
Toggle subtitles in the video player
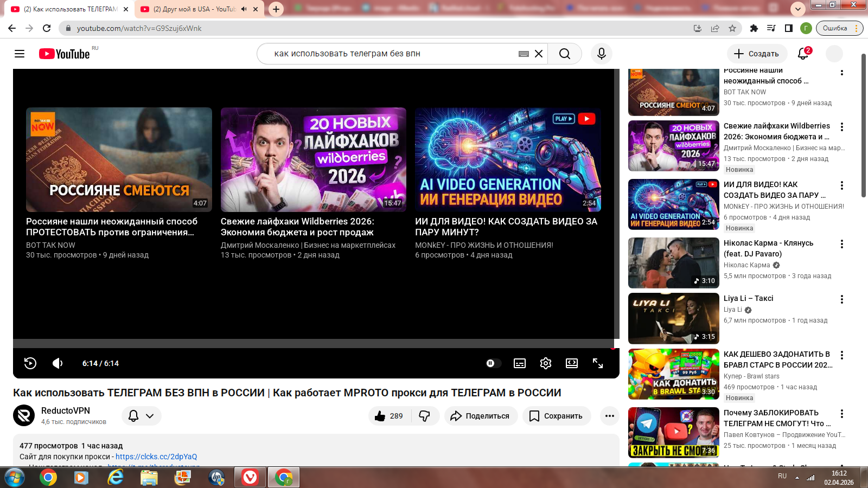520,363
